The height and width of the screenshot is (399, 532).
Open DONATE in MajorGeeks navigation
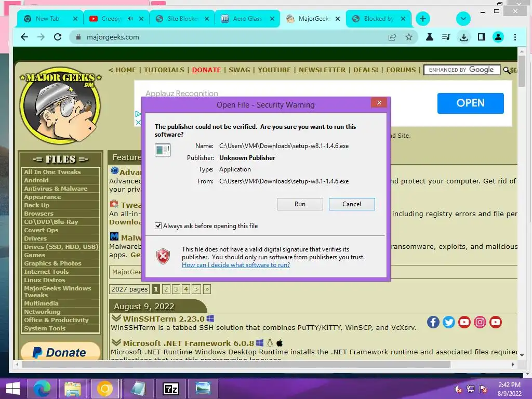point(206,70)
